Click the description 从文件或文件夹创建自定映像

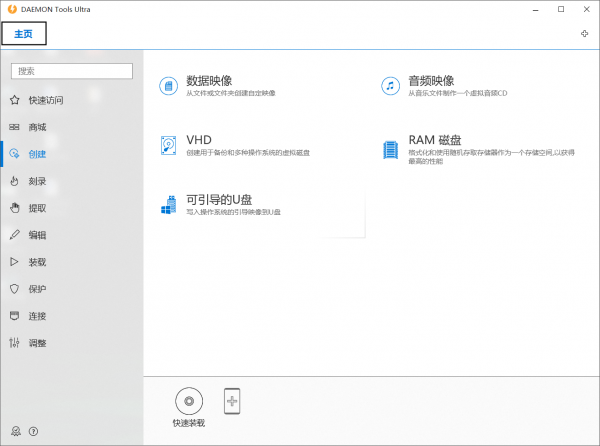point(231,93)
